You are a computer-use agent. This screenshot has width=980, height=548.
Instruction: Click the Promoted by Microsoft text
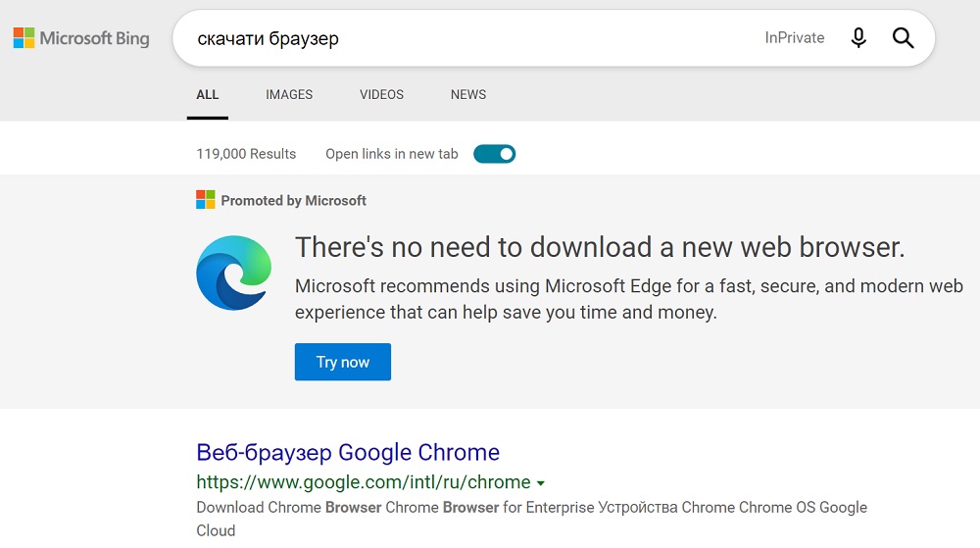[294, 201]
